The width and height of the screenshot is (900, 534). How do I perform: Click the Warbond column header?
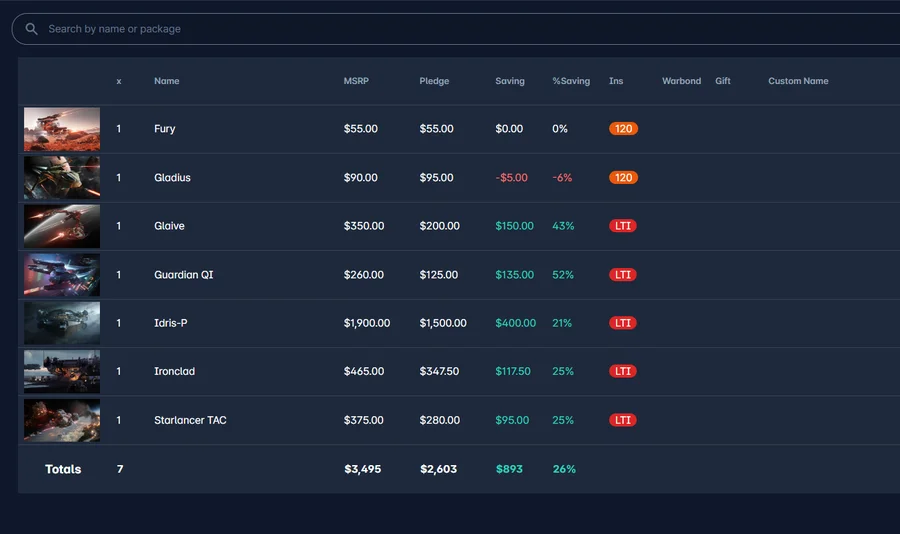[x=681, y=81]
